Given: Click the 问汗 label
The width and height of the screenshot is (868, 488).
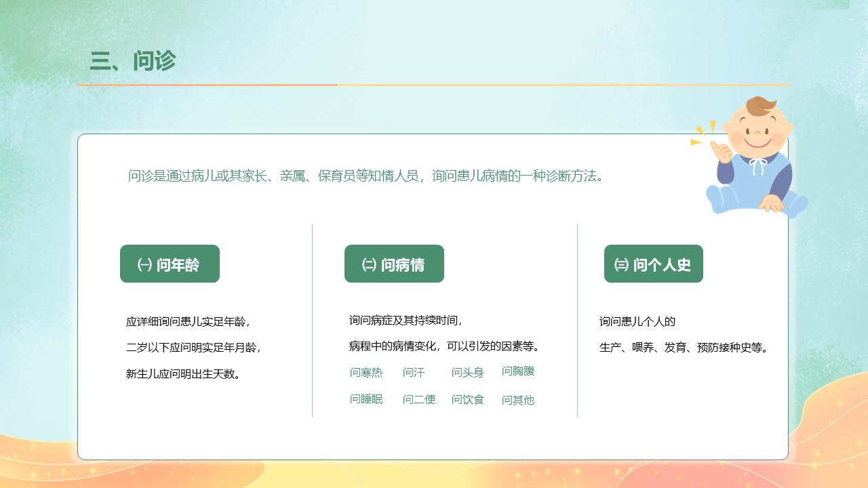Looking at the screenshot, I should coord(414,372).
